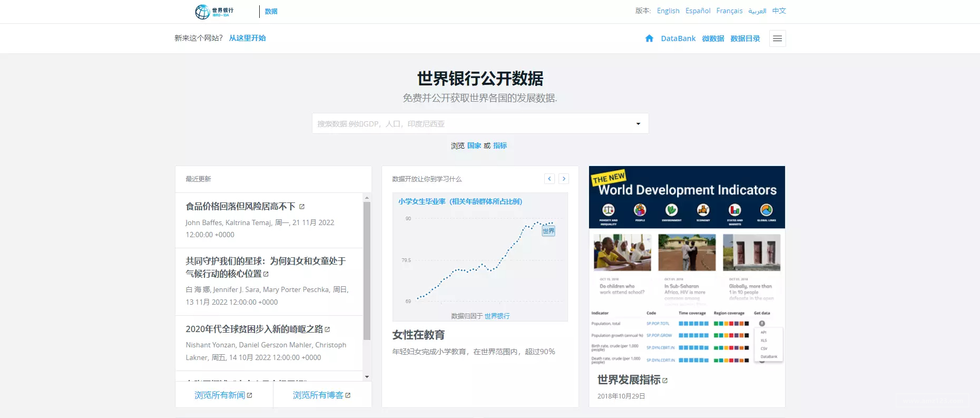
Task: Open the hamburger menu button
Action: pos(777,38)
